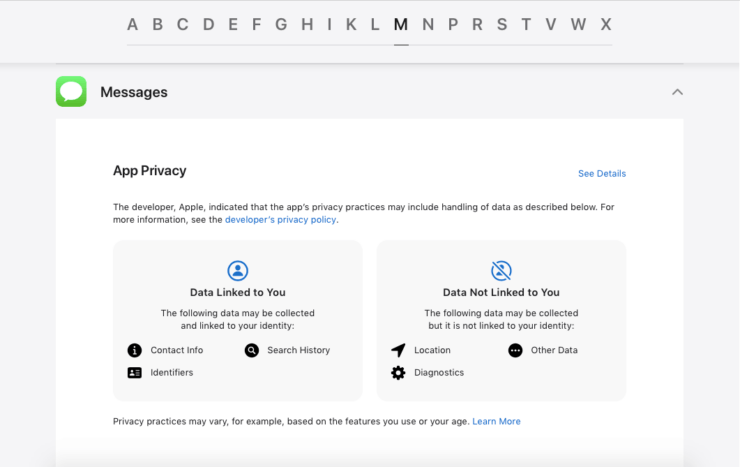Click the Search History magnifier icon
This screenshot has width=740, height=467.
click(x=252, y=350)
